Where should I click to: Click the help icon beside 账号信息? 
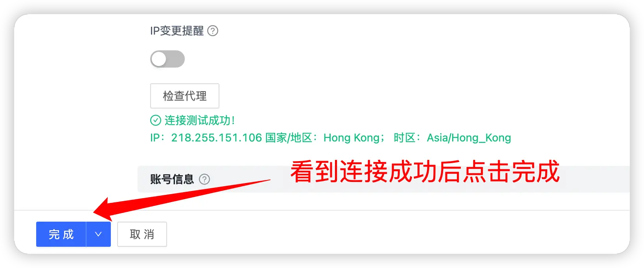(x=204, y=179)
